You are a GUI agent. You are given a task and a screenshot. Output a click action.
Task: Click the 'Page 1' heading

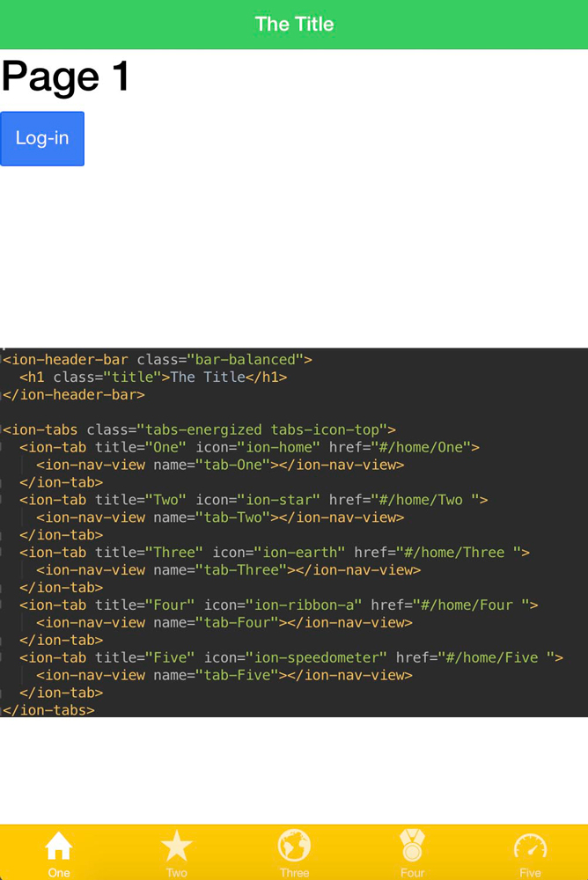(x=66, y=77)
